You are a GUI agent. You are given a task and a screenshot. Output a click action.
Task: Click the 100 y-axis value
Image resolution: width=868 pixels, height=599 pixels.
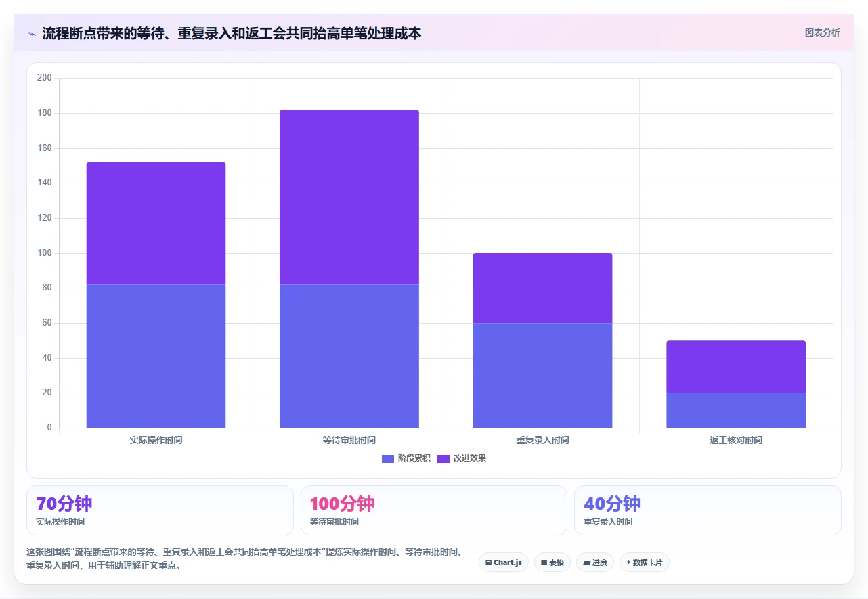click(45, 253)
